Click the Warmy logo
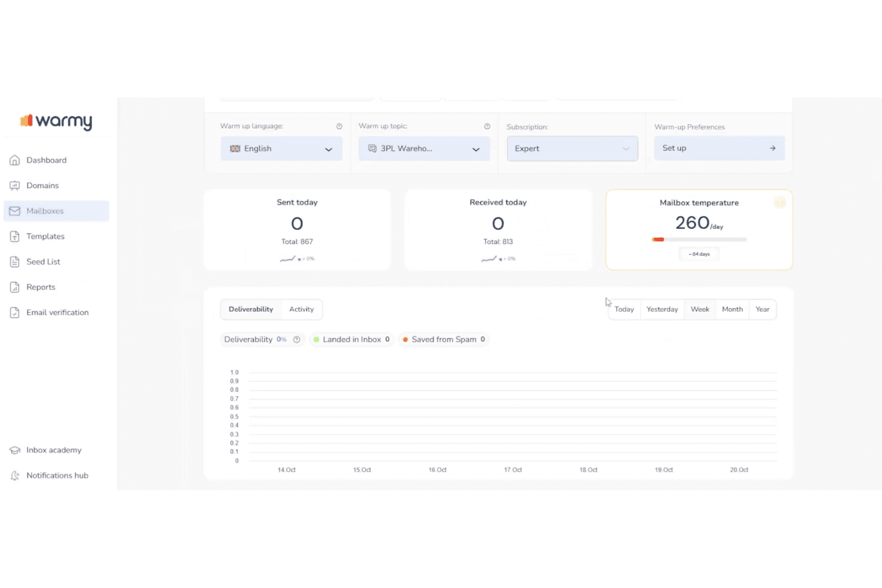This screenshot has height=588, width=882. coord(57,121)
